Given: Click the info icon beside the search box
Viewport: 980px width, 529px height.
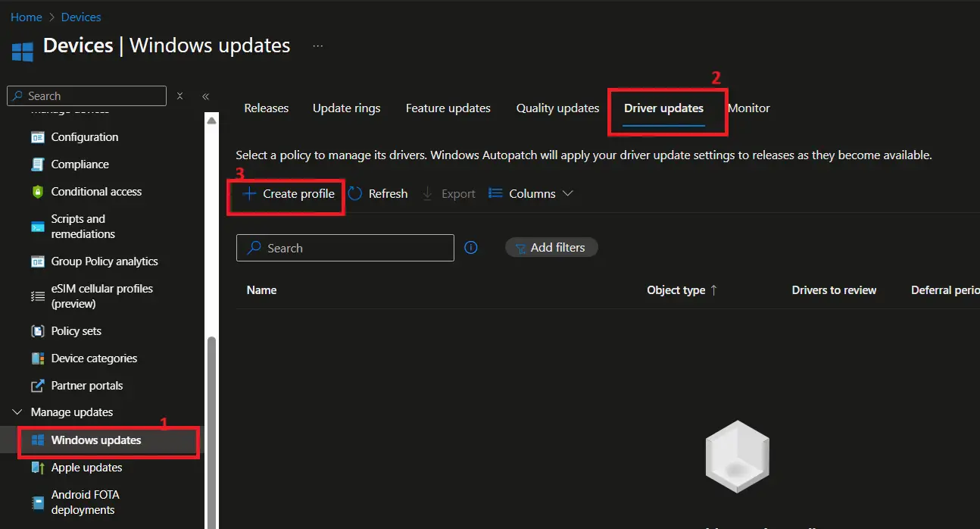Looking at the screenshot, I should [x=471, y=248].
